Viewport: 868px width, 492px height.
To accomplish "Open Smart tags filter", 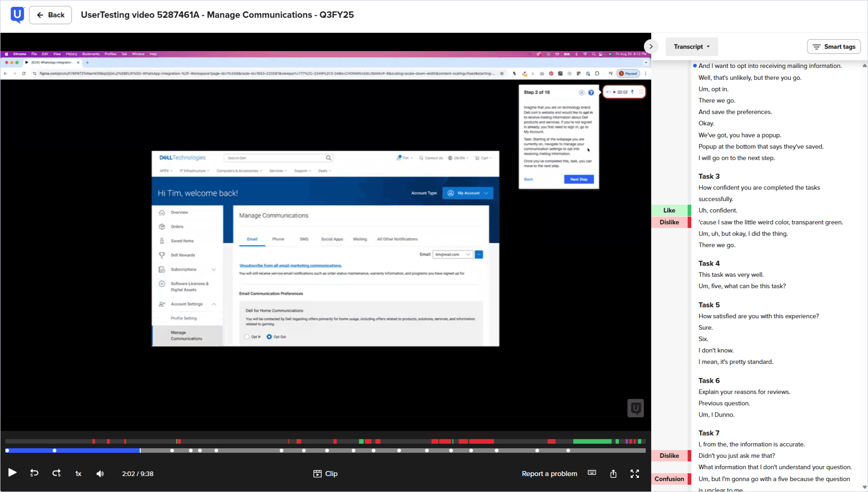I will [x=834, y=47].
